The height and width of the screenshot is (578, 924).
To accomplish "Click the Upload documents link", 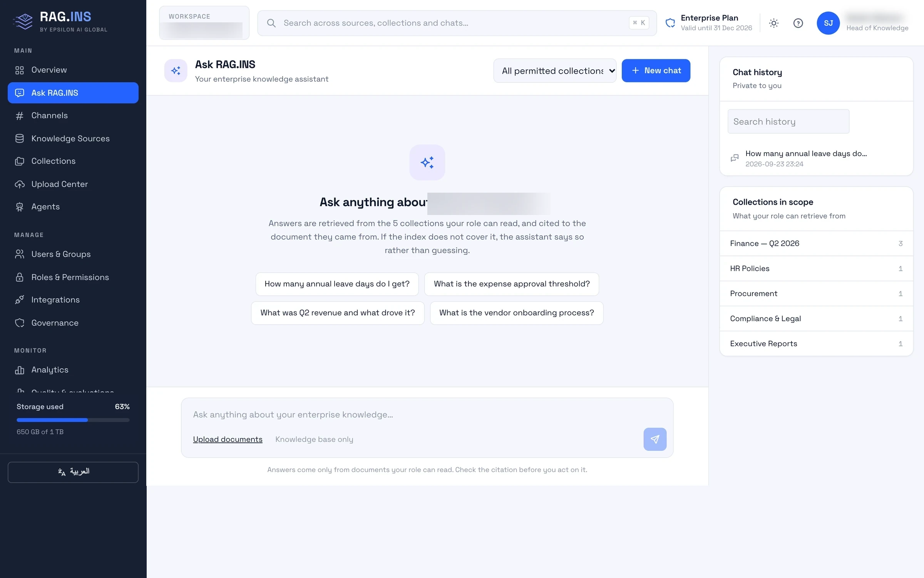I will (x=228, y=439).
